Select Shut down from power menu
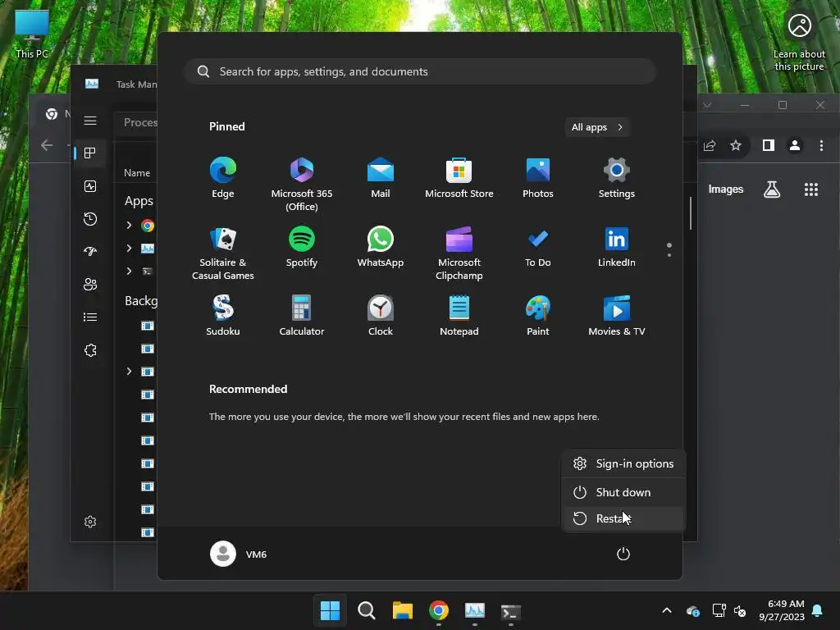The image size is (840, 630). coord(623,492)
